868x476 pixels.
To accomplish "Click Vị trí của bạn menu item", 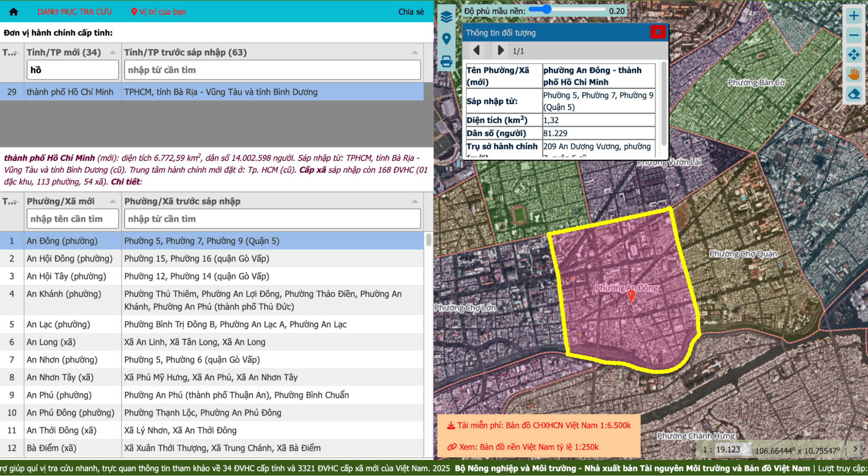I will pos(158,12).
